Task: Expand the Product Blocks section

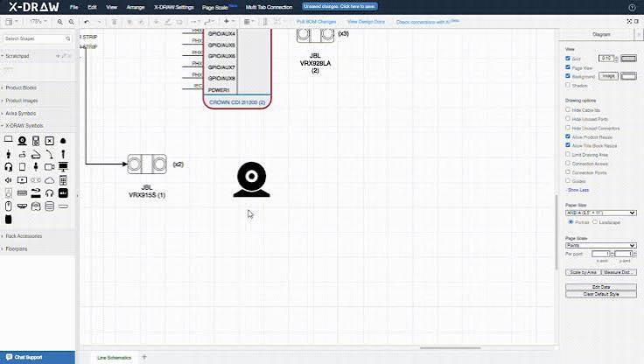Action: [21, 87]
